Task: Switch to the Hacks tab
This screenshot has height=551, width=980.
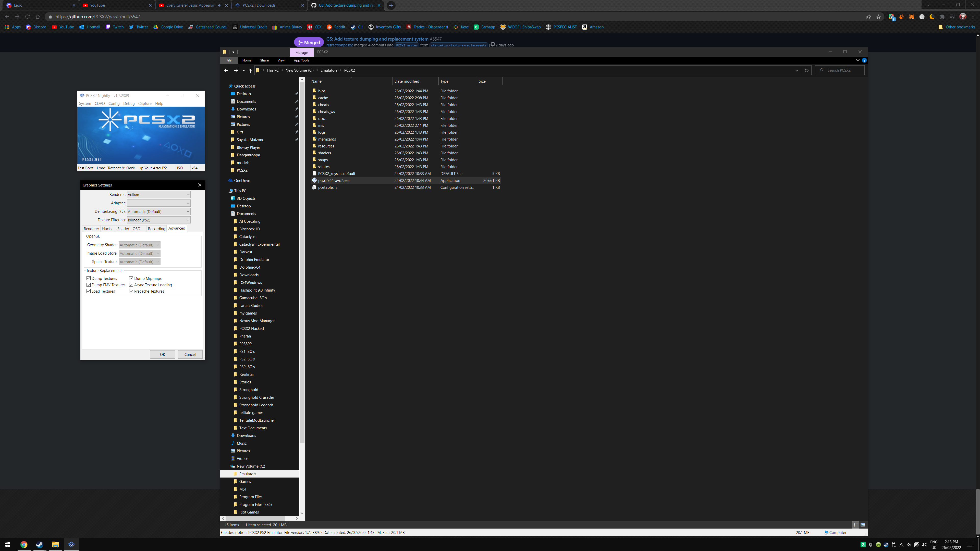Action: tap(107, 229)
